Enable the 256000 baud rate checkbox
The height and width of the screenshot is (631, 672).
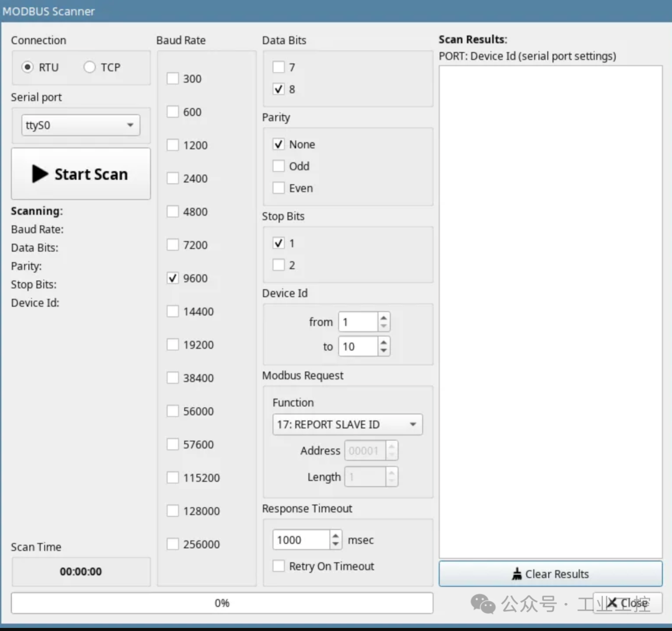point(173,544)
